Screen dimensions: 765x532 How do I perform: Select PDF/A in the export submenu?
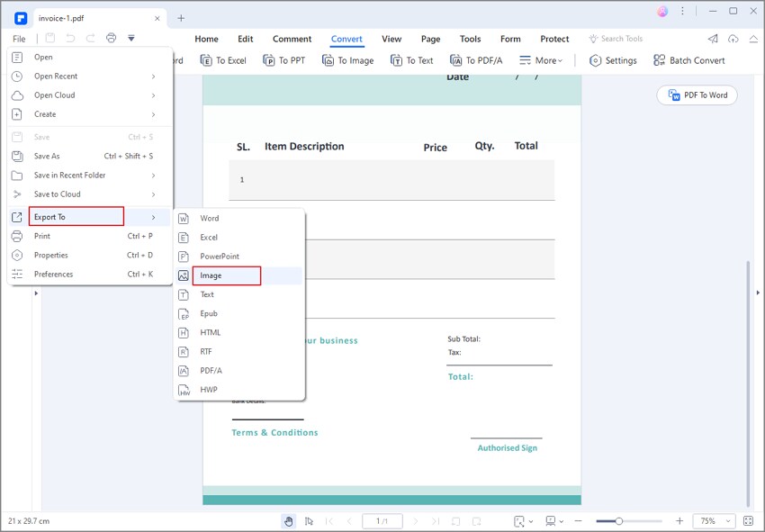[x=209, y=370]
